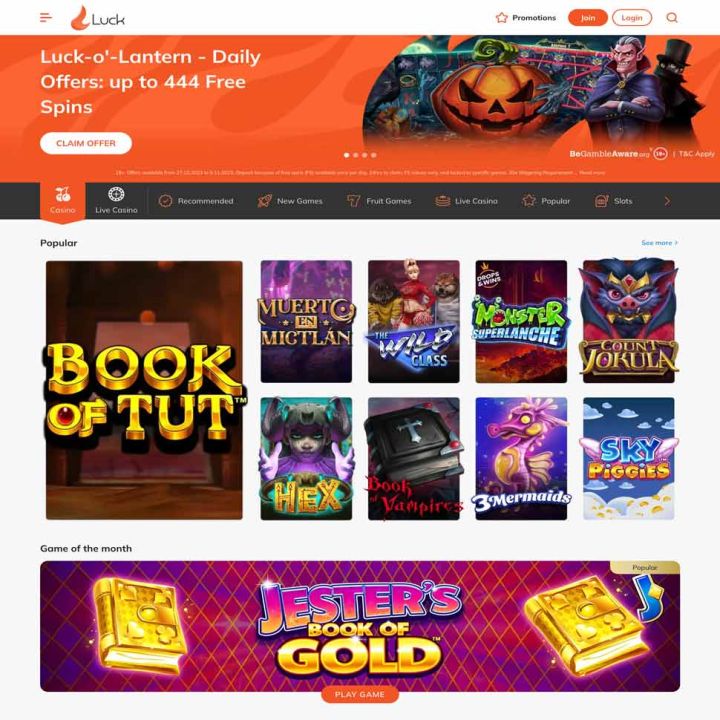The height and width of the screenshot is (720, 720).
Task: Click the Luck flame logo
Action: [98, 18]
